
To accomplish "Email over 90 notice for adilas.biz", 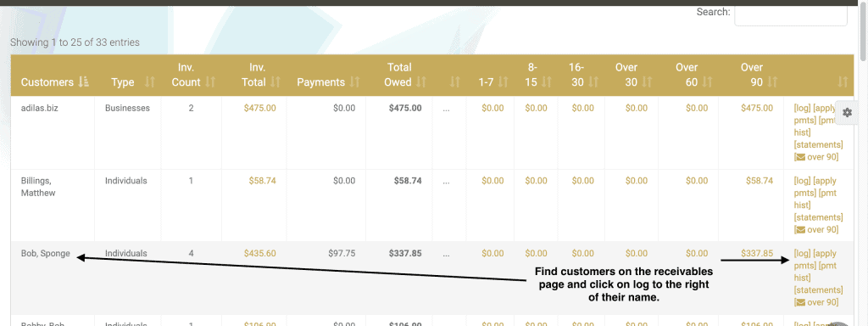I will 816,157.
